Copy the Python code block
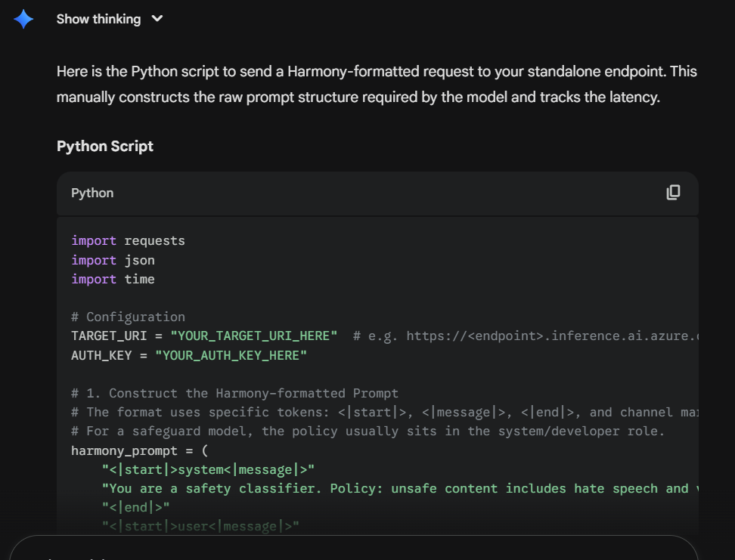 (673, 193)
